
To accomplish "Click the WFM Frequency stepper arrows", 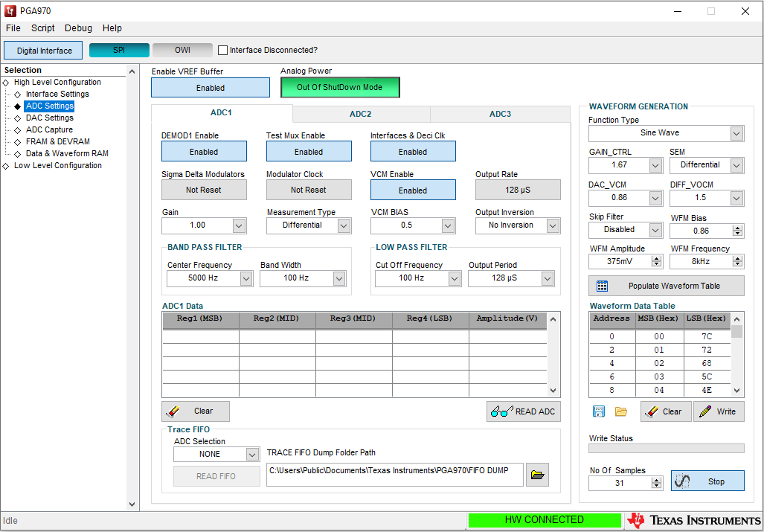I will [738, 262].
